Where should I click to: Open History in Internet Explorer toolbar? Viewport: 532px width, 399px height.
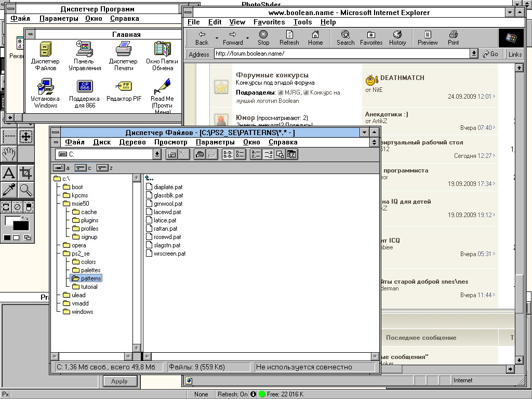pos(397,38)
